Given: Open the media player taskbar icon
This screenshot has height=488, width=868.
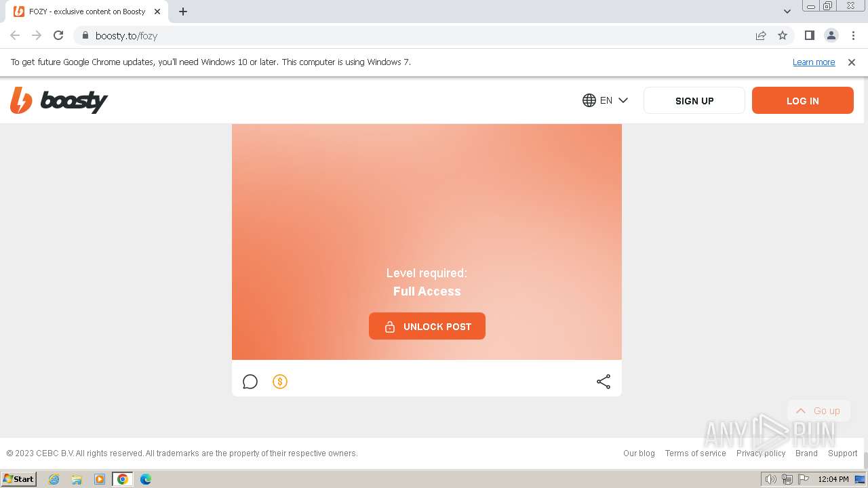Looking at the screenshot, I should (100, 479).
